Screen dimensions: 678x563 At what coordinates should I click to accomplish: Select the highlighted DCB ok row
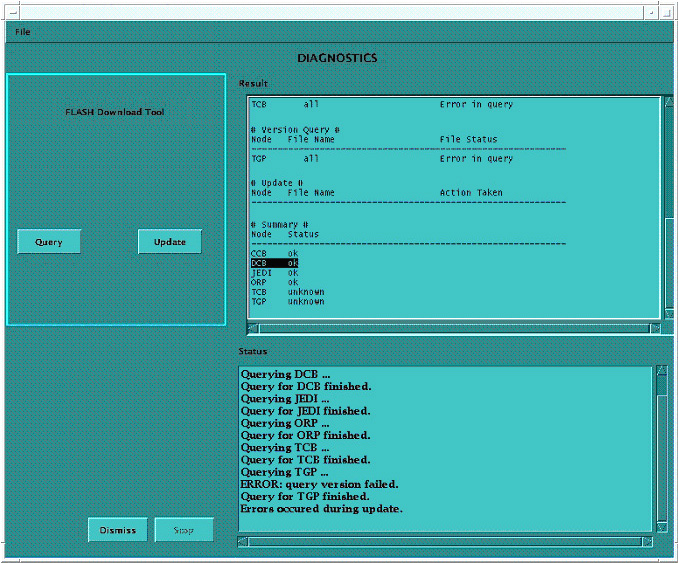(x=274, y=263)
